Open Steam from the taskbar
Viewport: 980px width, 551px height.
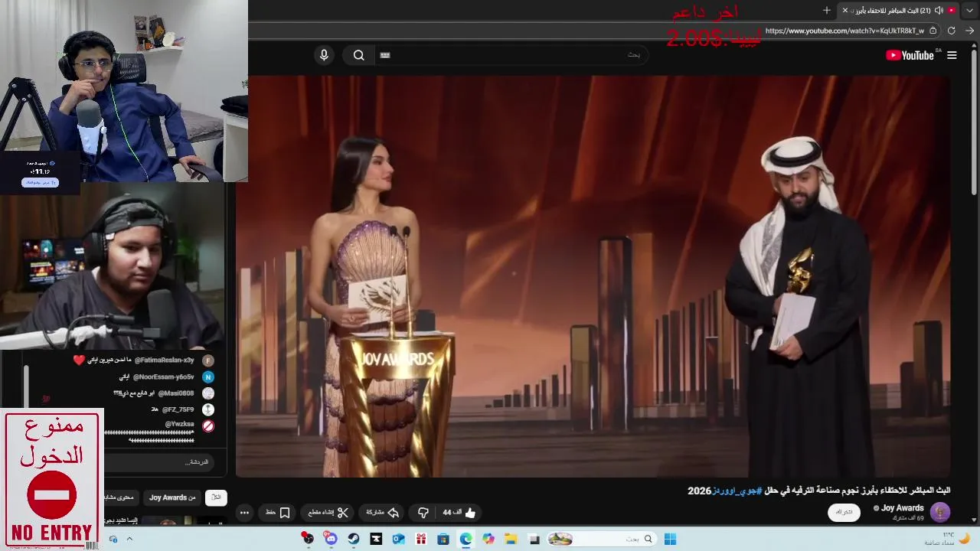pos(353,540)
